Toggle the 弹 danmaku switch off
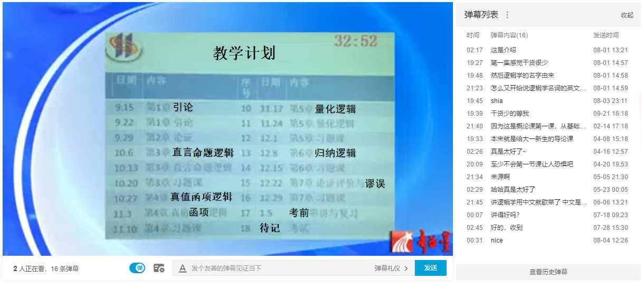This screenshot has width=644, height=288. point(137,268)
